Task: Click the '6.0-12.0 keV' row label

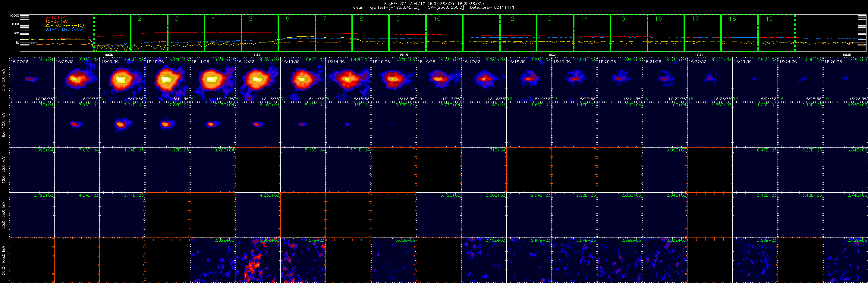Action: pyautogui.click(x=4, y=125)
